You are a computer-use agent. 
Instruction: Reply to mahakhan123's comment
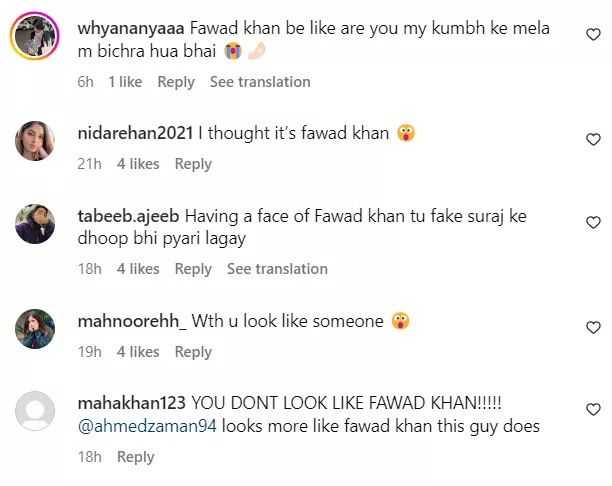pos(135,457)
